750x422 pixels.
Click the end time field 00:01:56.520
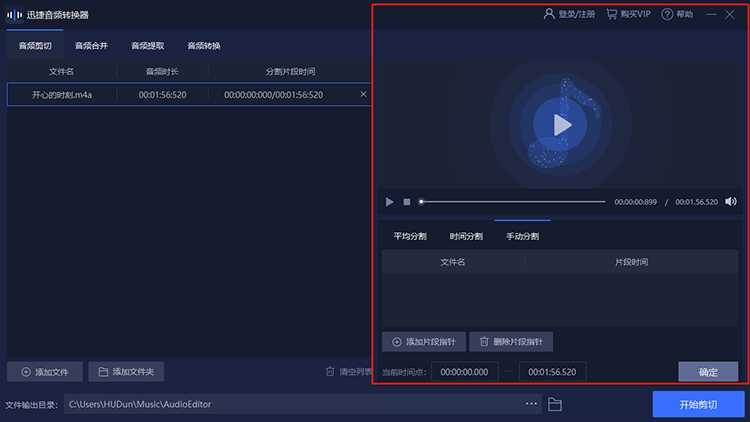coord(552,372)
